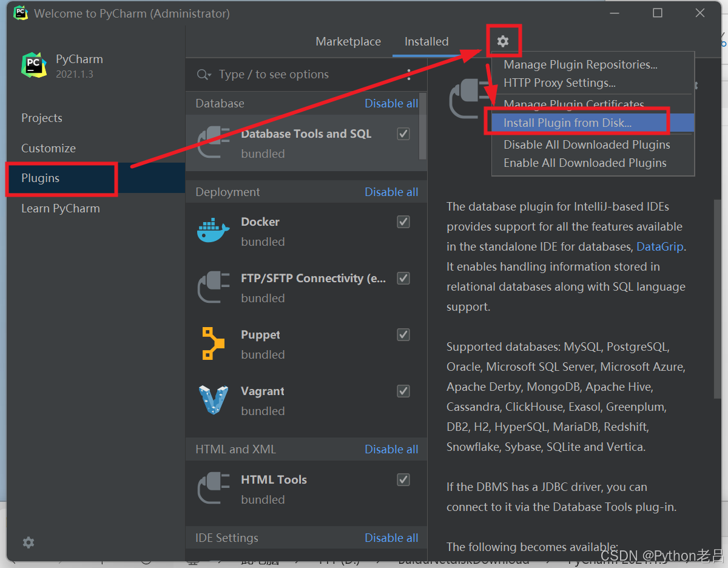Image resolution: width=728 pixels, height=568 pixels.
Task: Open the search options three-dot menu
Action: 409,75
